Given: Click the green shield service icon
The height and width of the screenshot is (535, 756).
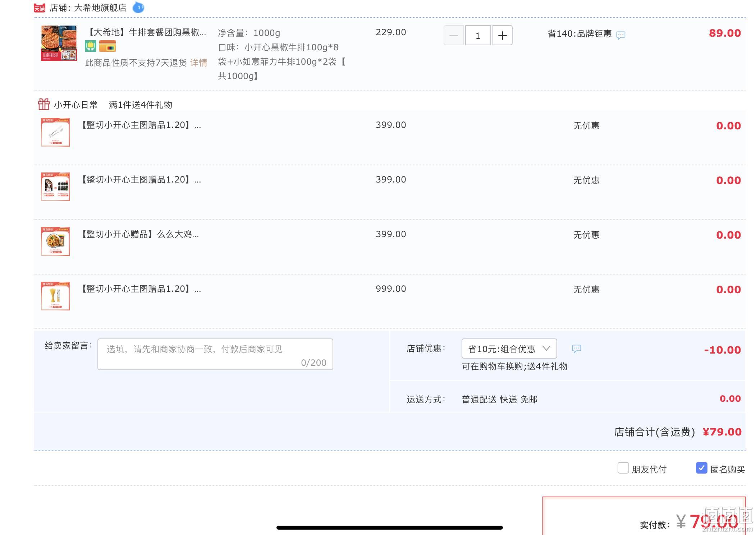Looking at the screenshot, I should point(91,46).
